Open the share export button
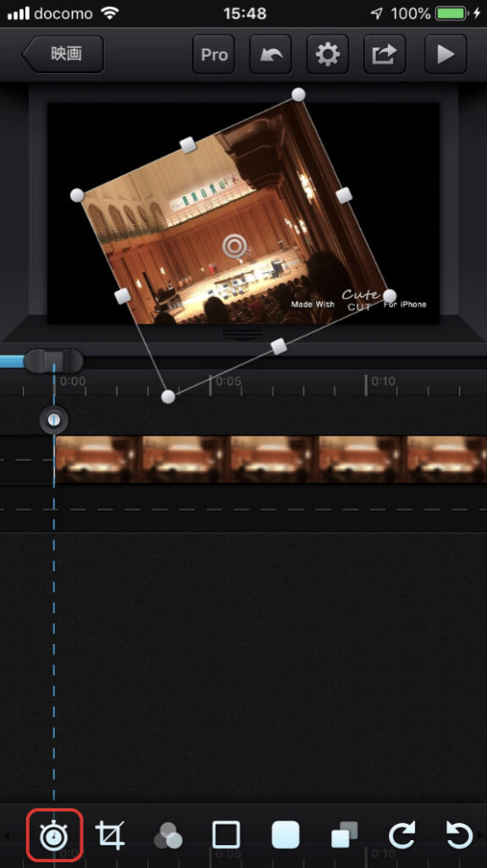Image resolution: width=487 pixels, height=868 pixels. tap(385, 54)
